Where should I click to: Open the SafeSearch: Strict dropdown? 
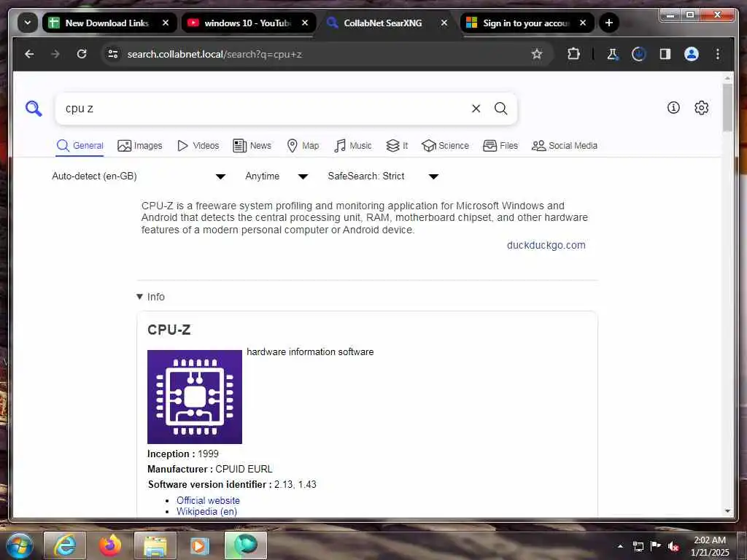click(382, 176)
